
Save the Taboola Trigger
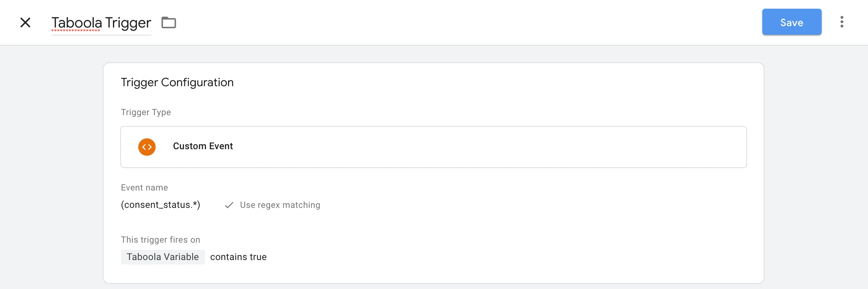pyautogui.click(x=792, y=22)
